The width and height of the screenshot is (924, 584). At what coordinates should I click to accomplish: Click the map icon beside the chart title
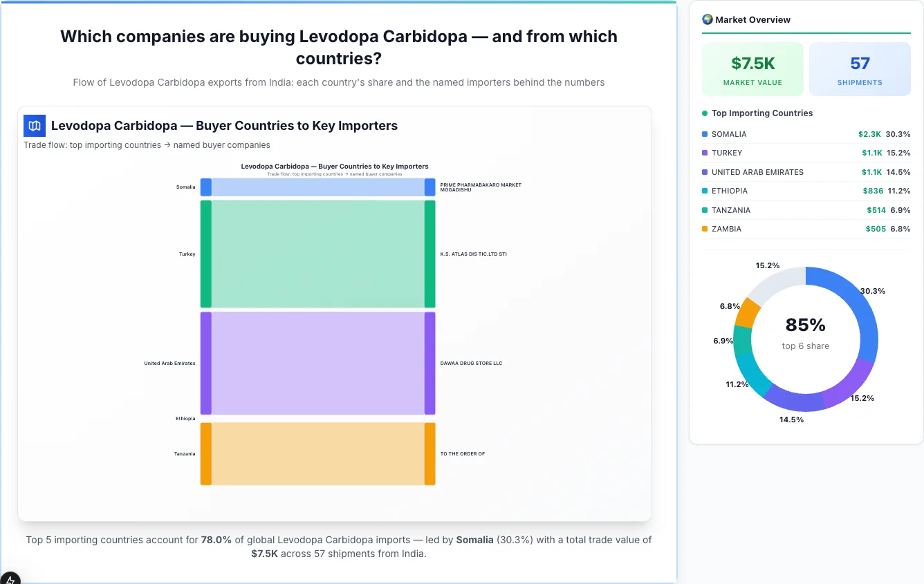click(x=34, y=126)
